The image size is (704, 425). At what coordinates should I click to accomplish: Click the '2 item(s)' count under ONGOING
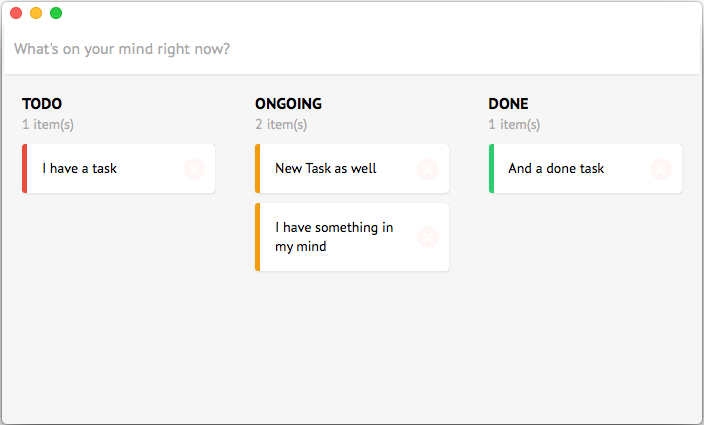click(x=281, y=124)
